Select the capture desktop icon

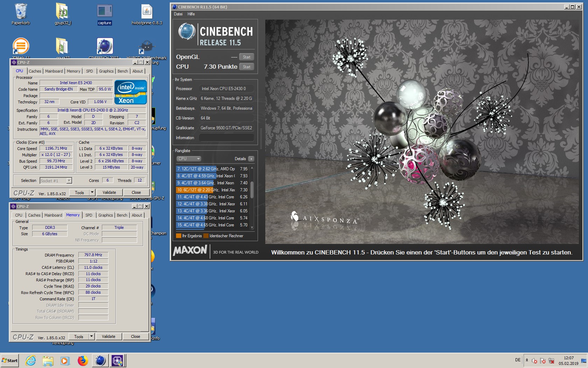click(104, 14)
